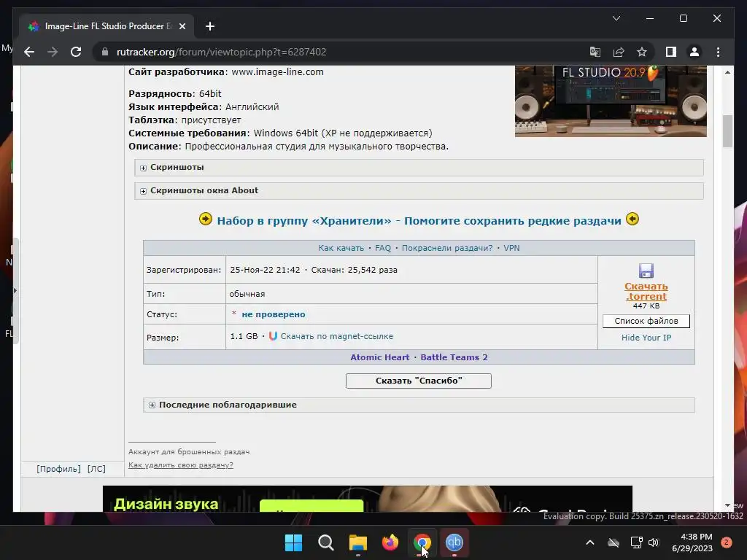747x560 pixels.
Task: Open Windows taskbar search
Action: point(326,542)
